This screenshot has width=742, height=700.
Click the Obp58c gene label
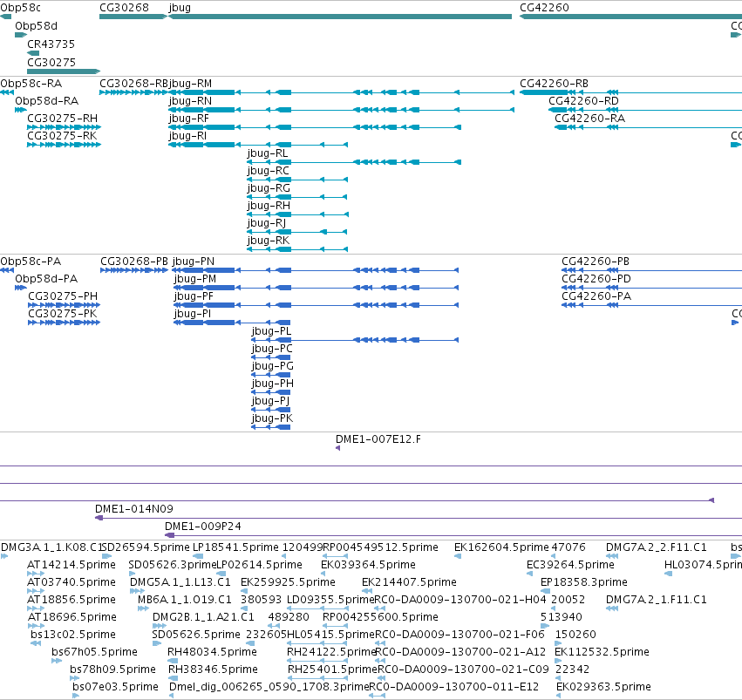point(20,8)
